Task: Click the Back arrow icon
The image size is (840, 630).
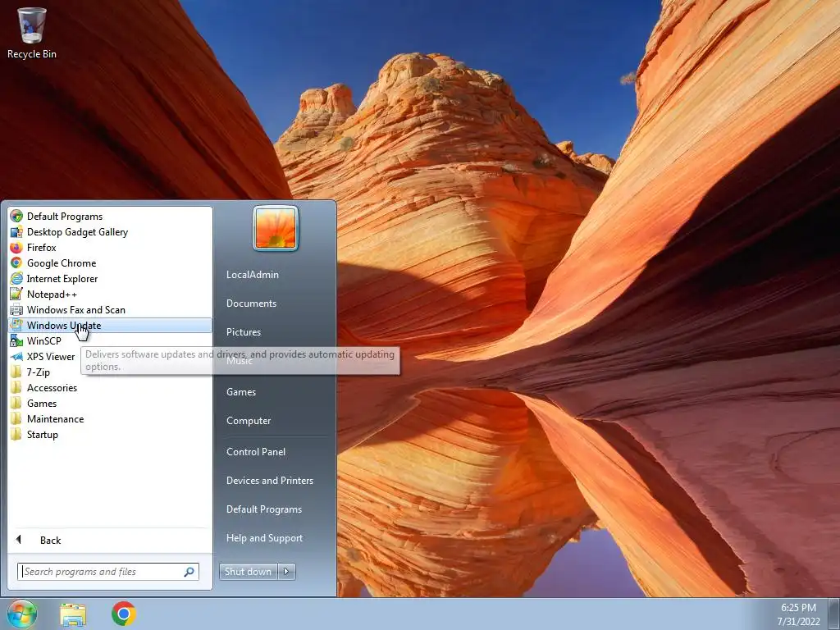Action: click(19, 540)
